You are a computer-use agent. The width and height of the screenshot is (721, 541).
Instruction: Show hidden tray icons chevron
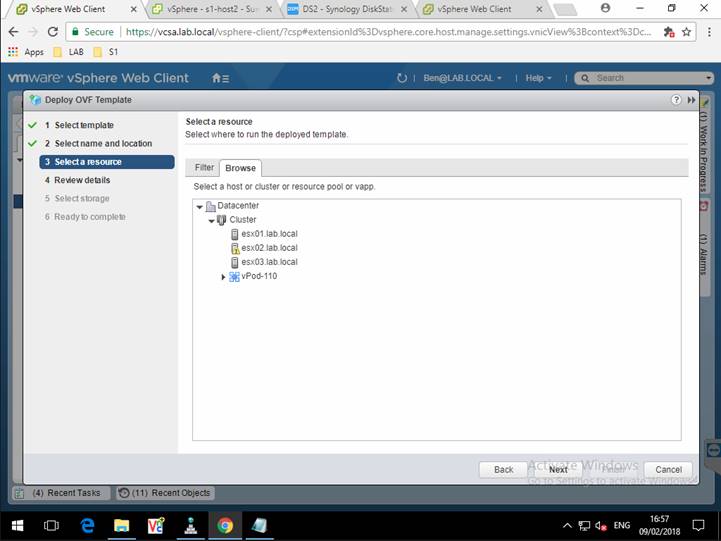point(567,525)
